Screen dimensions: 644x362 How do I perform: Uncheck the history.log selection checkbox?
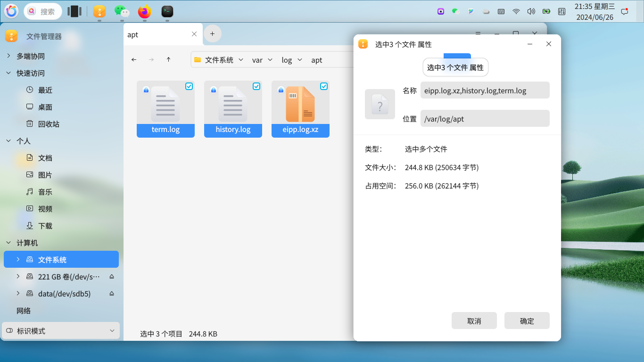click(256, 86)
